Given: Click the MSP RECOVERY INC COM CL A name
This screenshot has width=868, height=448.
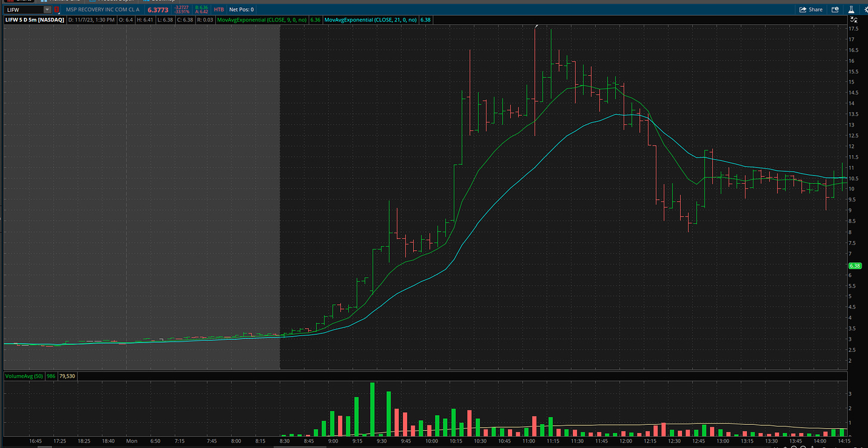Looking at the screenshot, I should [104, 10].
